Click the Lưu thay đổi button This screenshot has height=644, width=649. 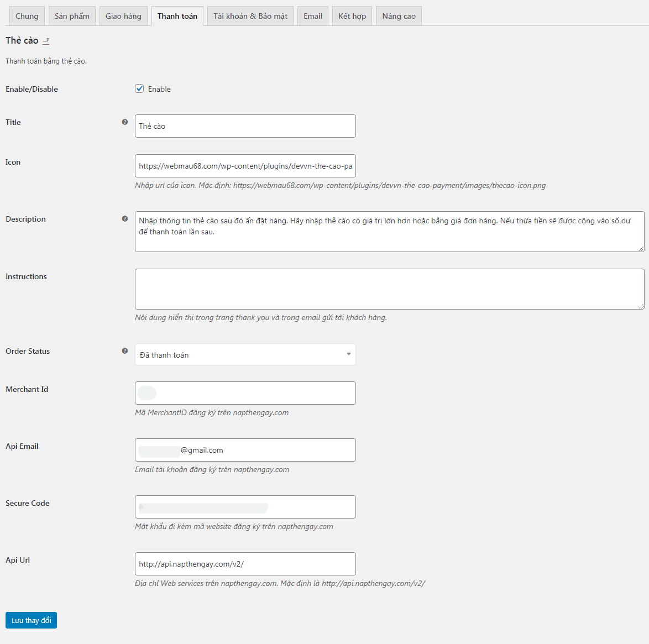[x=31, y=620]
